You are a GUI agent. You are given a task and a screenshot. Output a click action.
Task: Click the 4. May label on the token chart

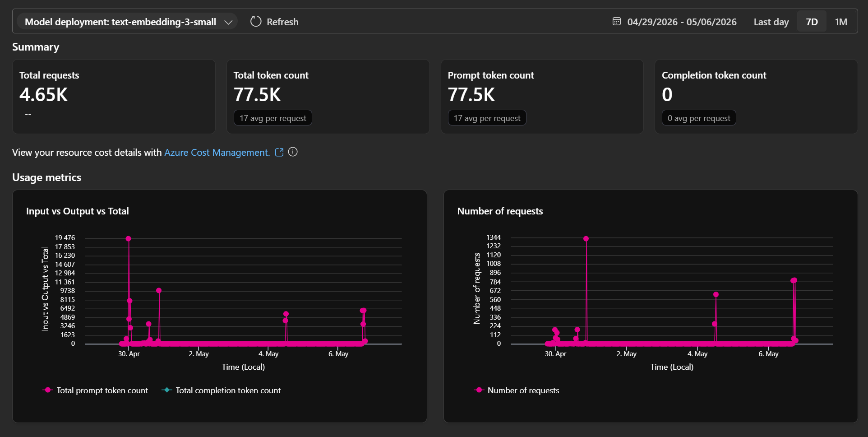pyautogui.click(x=268, y=354)
